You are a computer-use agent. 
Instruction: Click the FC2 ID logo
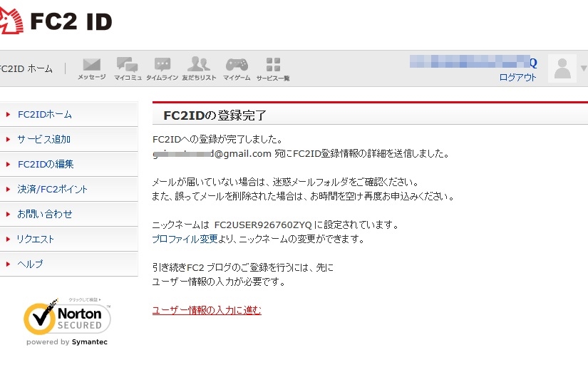pos(56,21)
